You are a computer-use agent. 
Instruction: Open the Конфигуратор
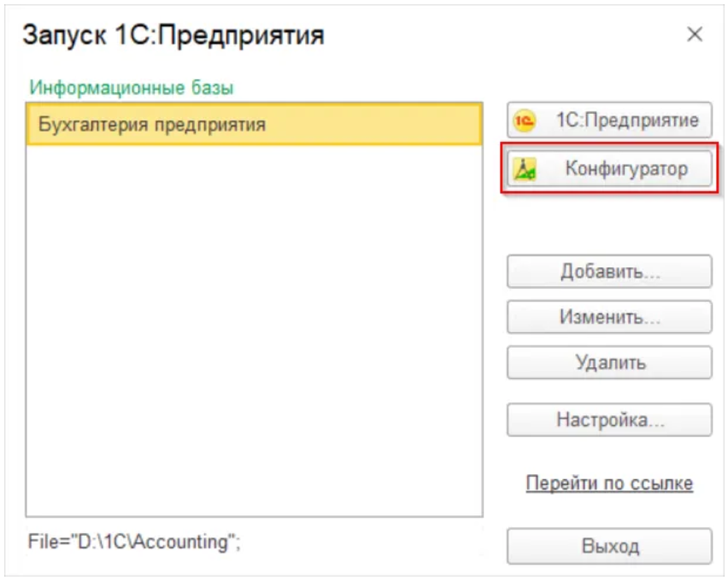tap(609, 169)
